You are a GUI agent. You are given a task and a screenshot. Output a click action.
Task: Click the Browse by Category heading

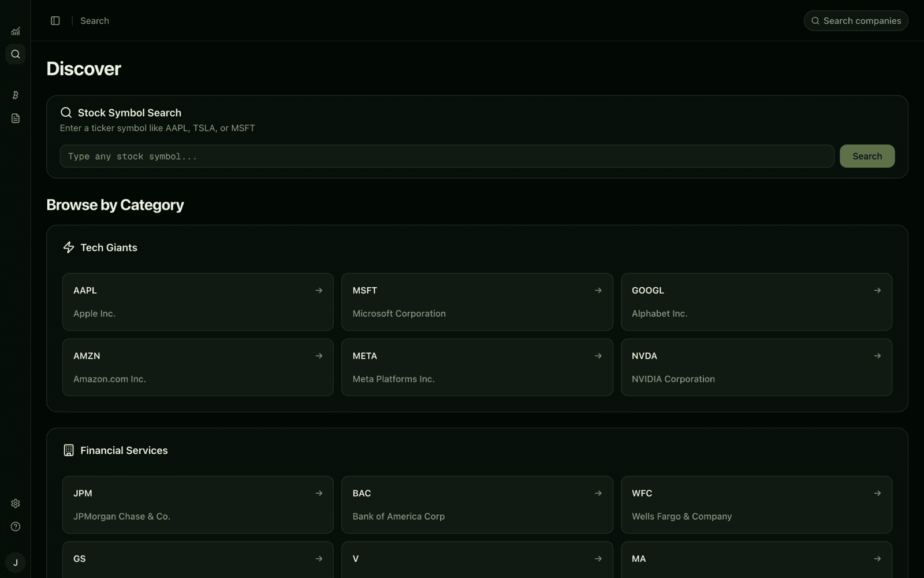(115, 205)
